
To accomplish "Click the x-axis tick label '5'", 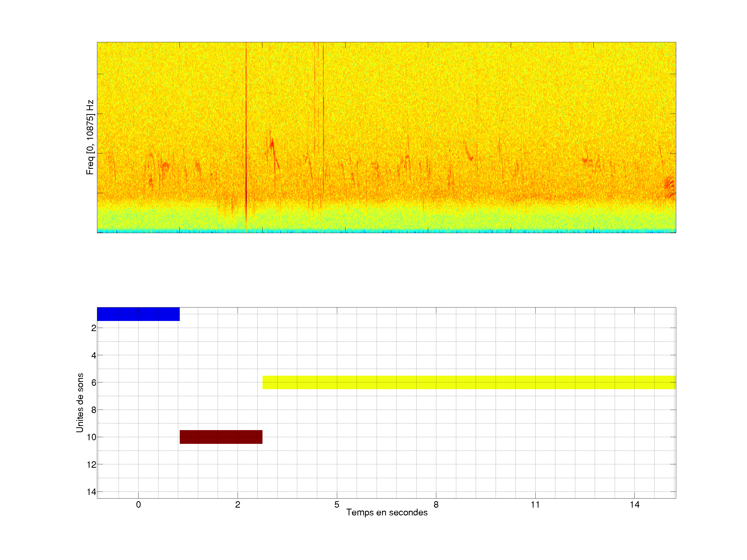I will 337,505.
